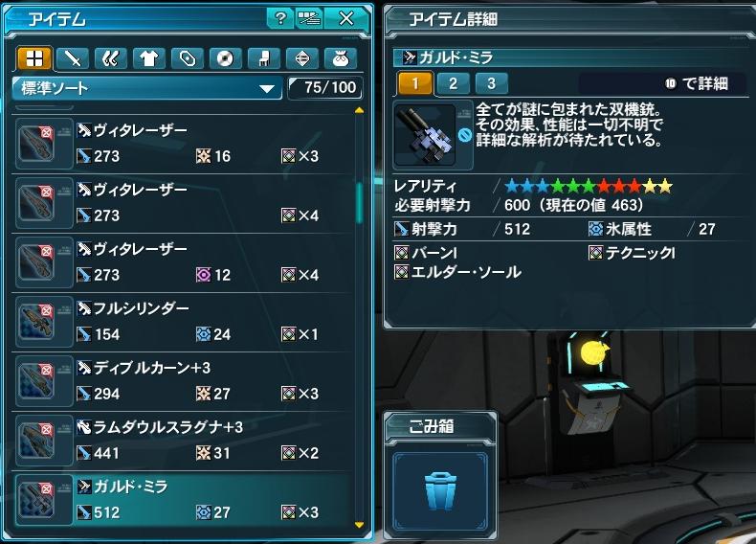Screen dimensions: 756x544
Task: Select the all-items grid category icon
Action: tap(34, 58)
